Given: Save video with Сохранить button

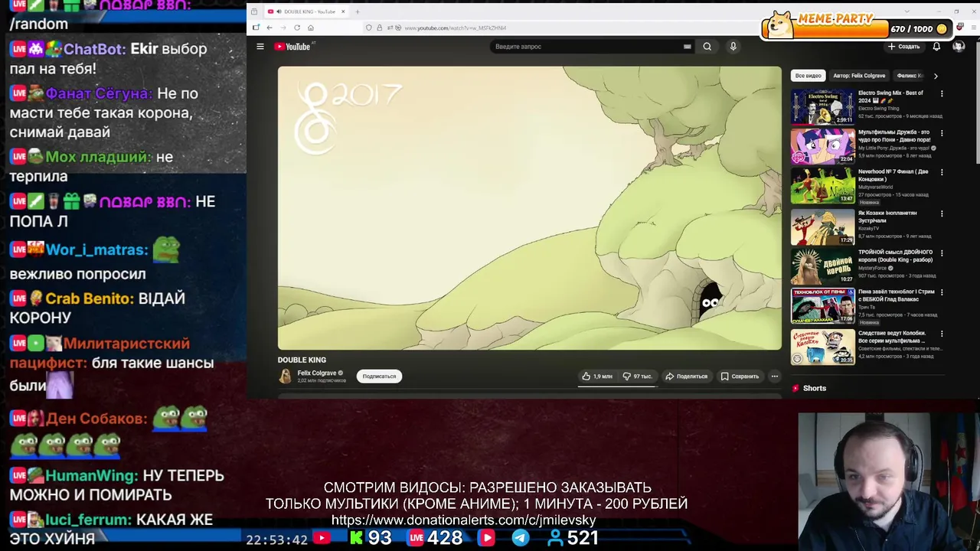Looking at the screenshot, I should (x=740, y=377).
